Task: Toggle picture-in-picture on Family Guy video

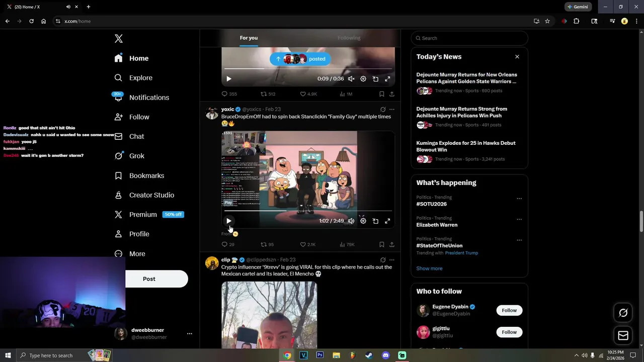Action: click(375, 221)
